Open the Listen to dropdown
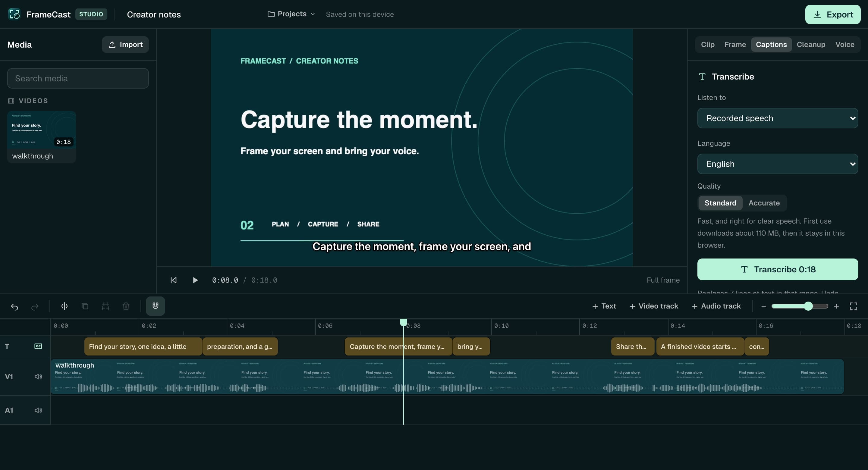The image size is (868, 470). tap(778, 118)
